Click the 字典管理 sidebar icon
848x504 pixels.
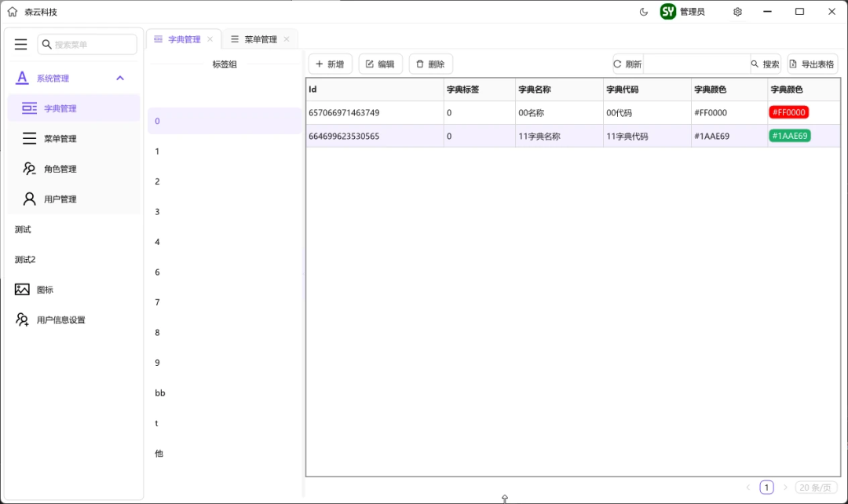pos(29,108)
